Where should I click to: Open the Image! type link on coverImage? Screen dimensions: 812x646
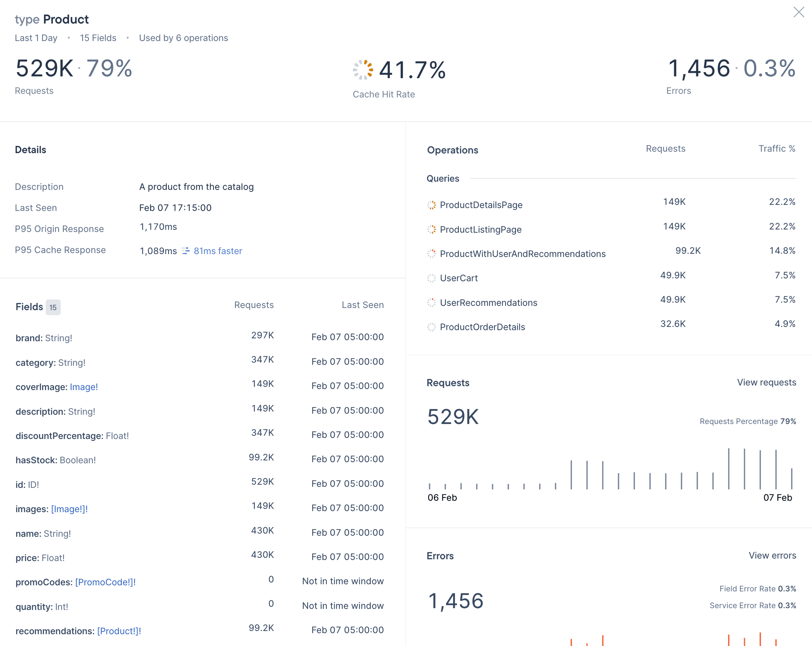point(84,387)
